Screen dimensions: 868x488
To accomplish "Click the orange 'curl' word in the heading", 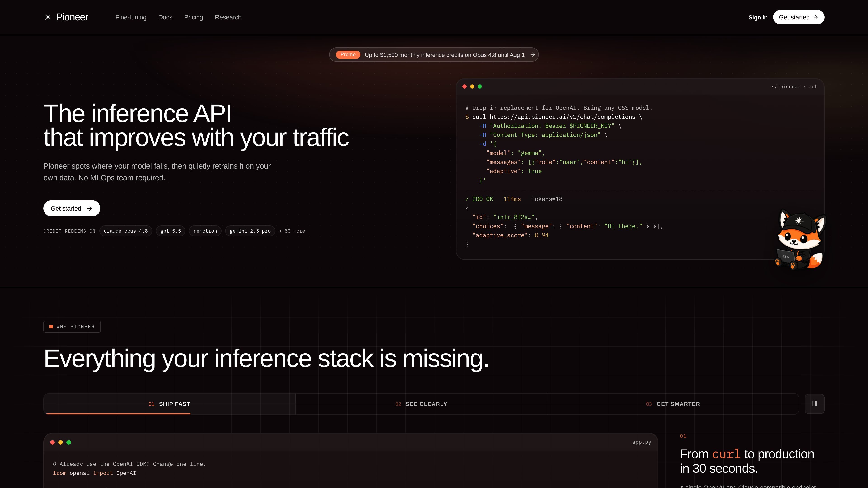I will click(x=726, y=454).
